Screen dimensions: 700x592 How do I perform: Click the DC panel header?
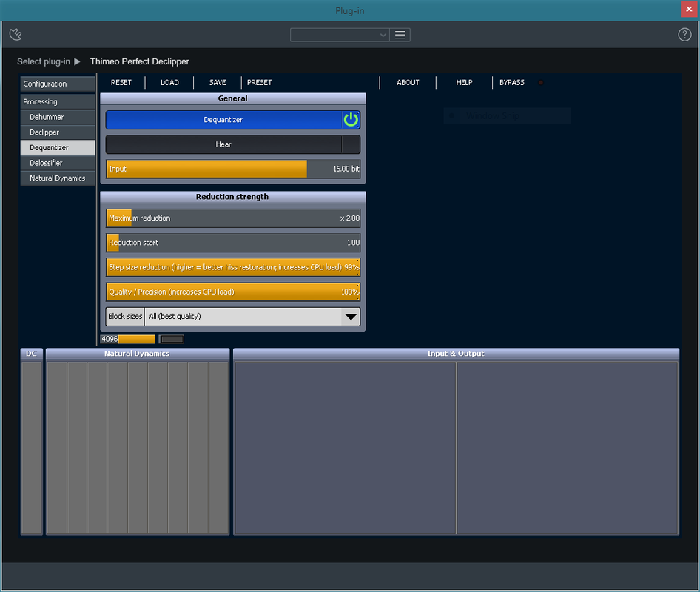pos(32,354)
